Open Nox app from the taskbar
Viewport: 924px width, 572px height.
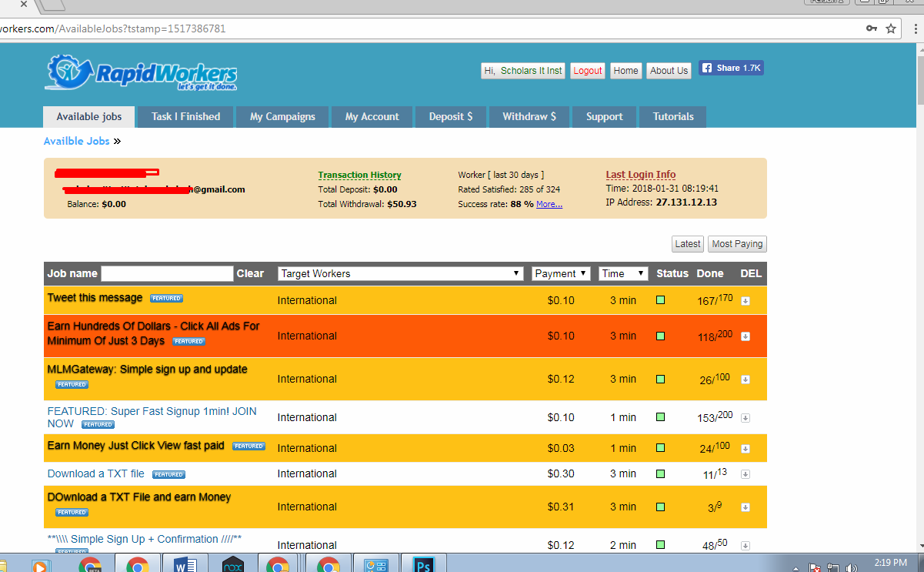232,566
